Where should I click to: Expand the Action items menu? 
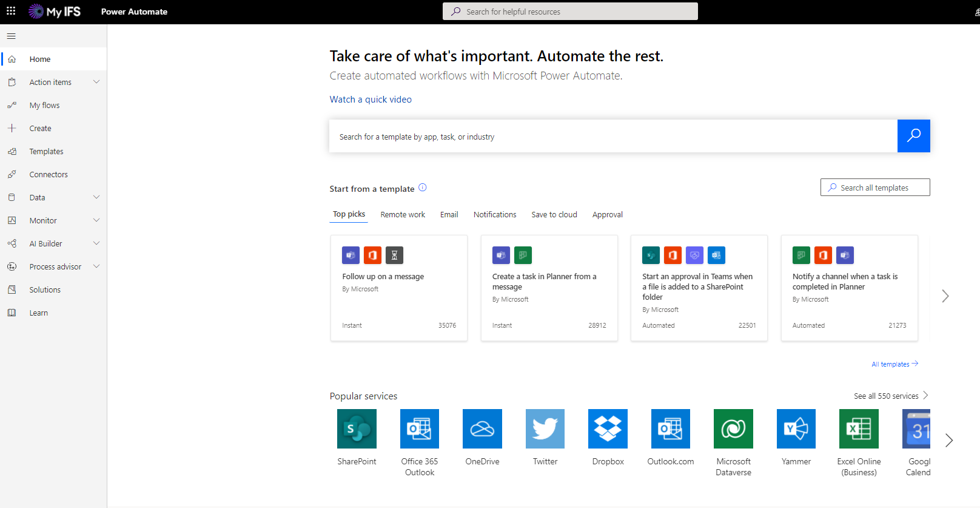[x=96, y=82]
